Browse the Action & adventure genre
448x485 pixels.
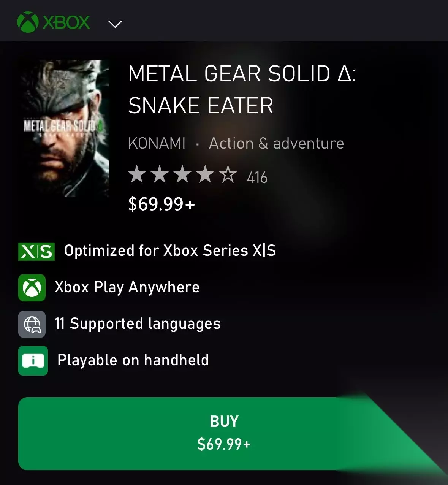276,143
